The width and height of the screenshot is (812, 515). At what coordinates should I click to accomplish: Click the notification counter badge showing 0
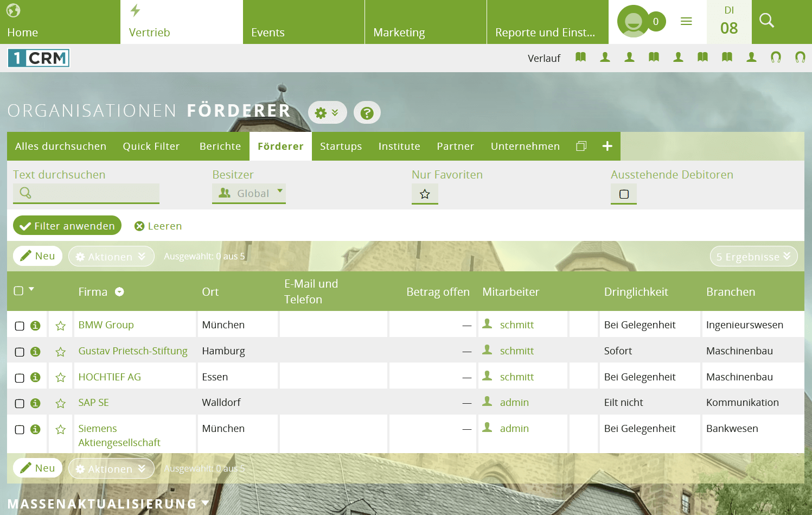(656, 22)
